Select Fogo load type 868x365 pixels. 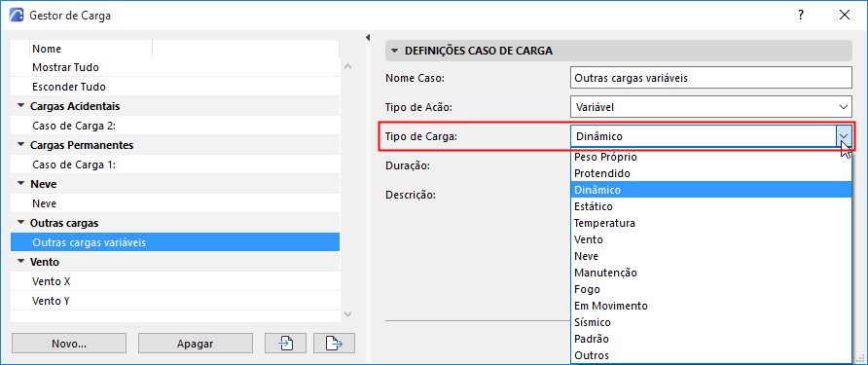click(x=710, y=289)
